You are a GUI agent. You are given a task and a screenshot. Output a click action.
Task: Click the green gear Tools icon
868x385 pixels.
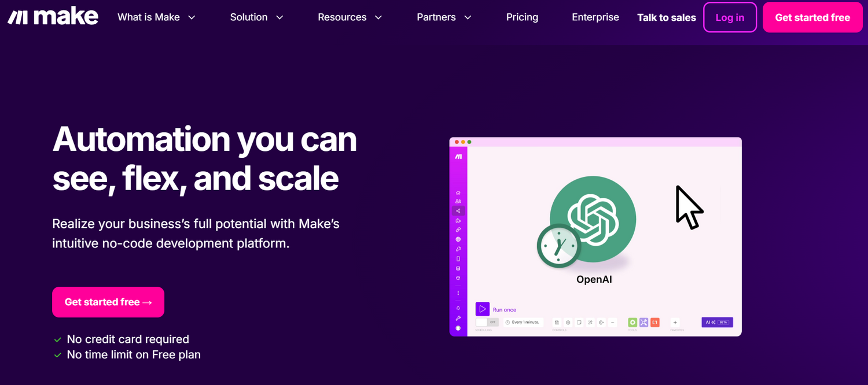(632, 323)
